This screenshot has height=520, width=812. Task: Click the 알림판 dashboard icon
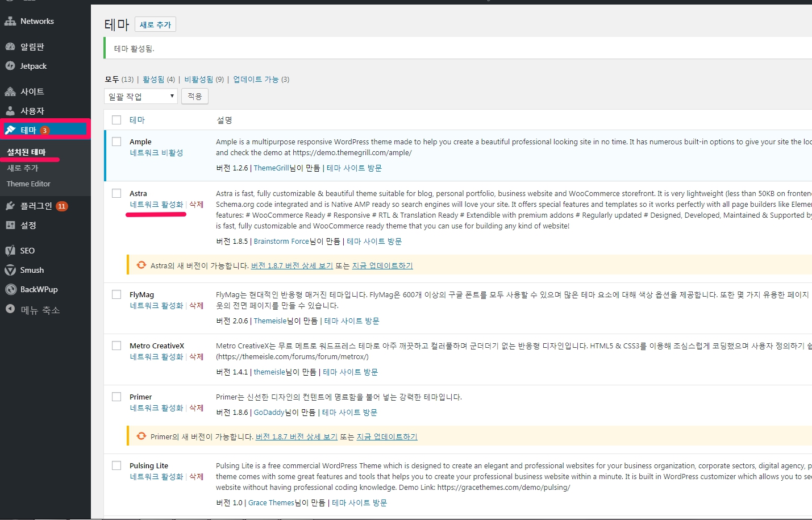tap(10, 47)
